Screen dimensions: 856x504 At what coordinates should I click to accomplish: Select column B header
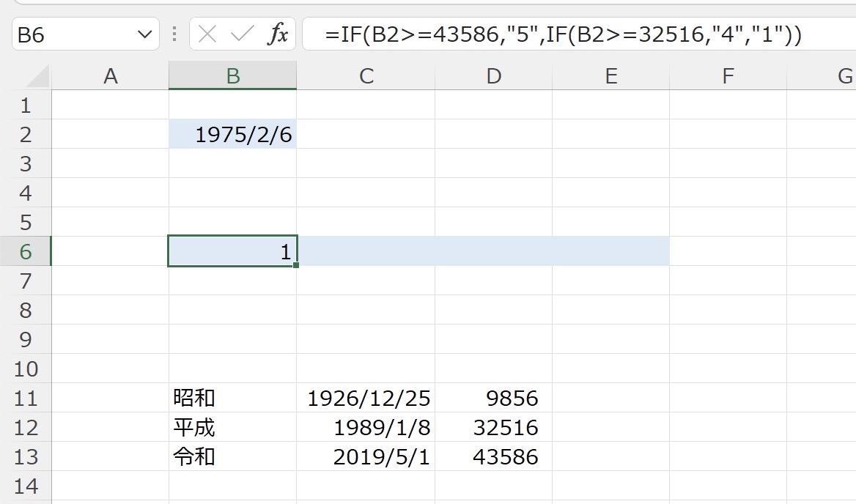coord(232,75)
